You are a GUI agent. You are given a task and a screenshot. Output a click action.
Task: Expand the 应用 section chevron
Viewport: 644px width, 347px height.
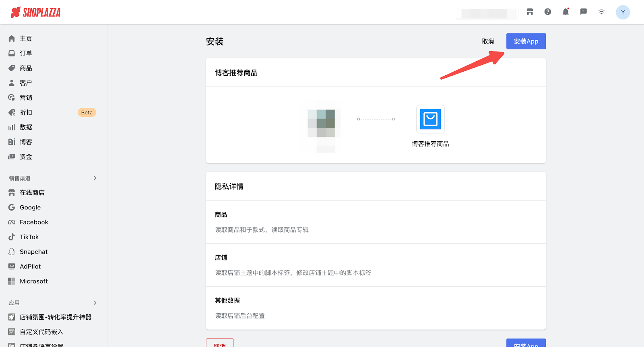tap(95, 303)
